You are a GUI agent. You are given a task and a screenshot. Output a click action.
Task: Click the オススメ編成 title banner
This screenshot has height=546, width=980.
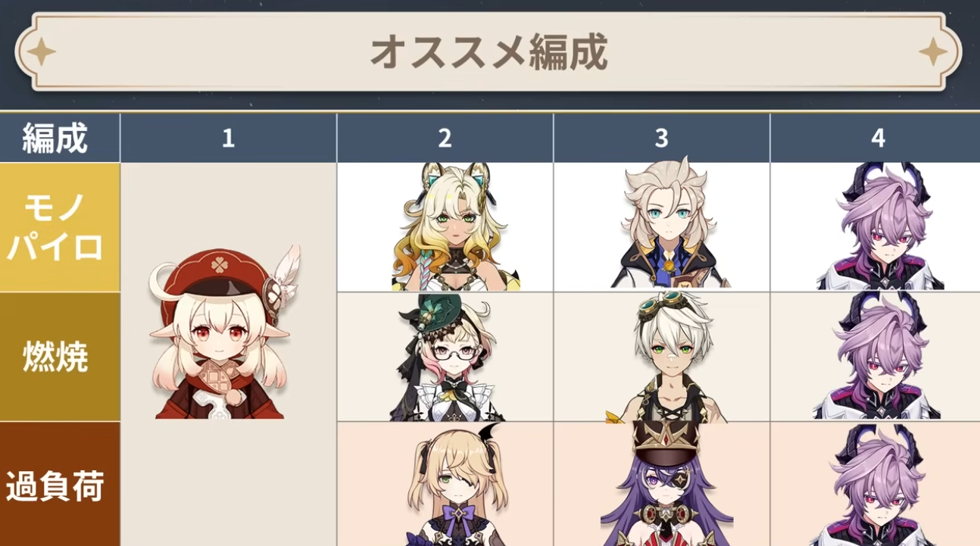pos(488,51)
